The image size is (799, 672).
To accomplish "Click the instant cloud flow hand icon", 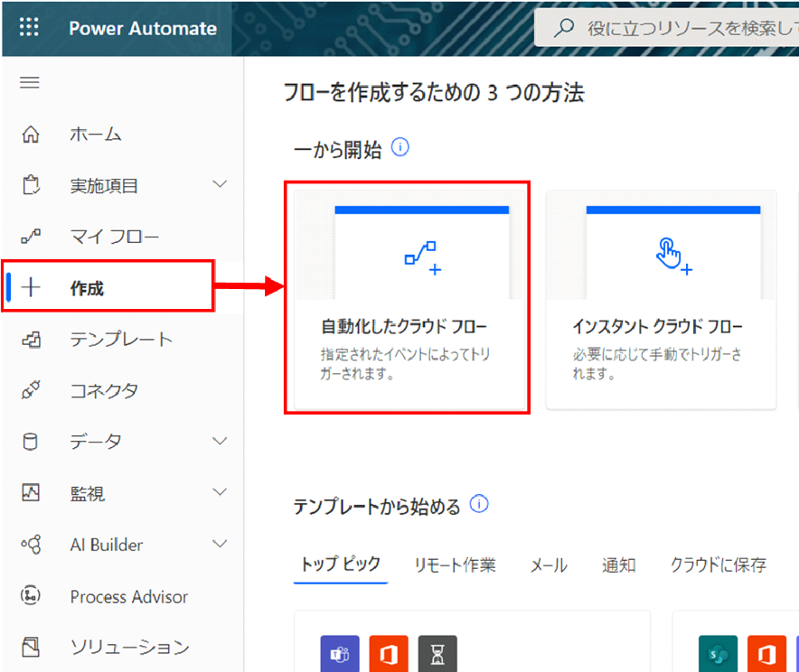I will (x=673, y=257).
